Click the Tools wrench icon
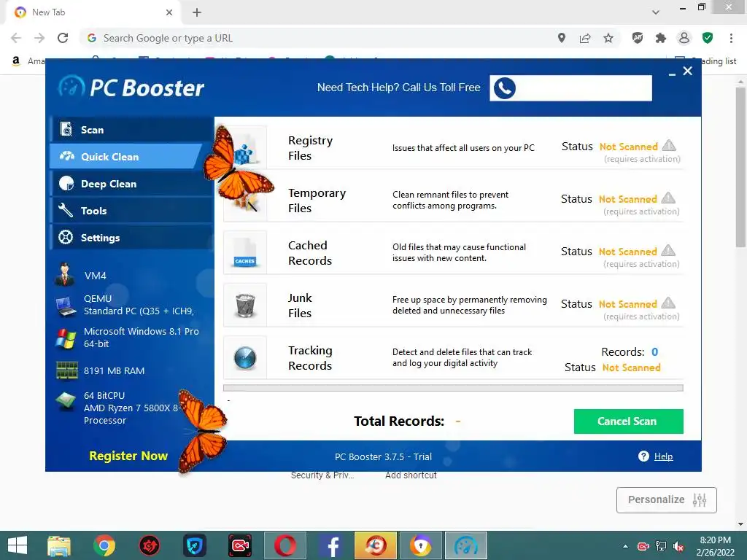 (x=65, y=210)
